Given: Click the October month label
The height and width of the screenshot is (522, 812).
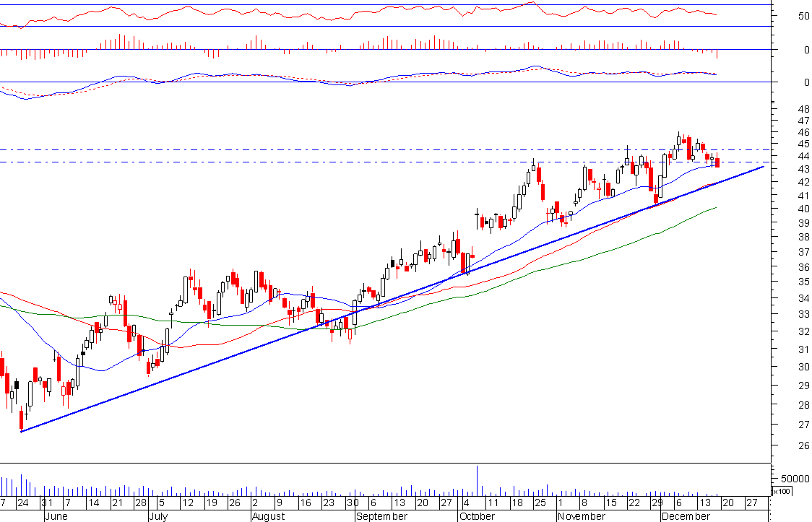Looking at the screenshot, I should click(x=477, y=516).
